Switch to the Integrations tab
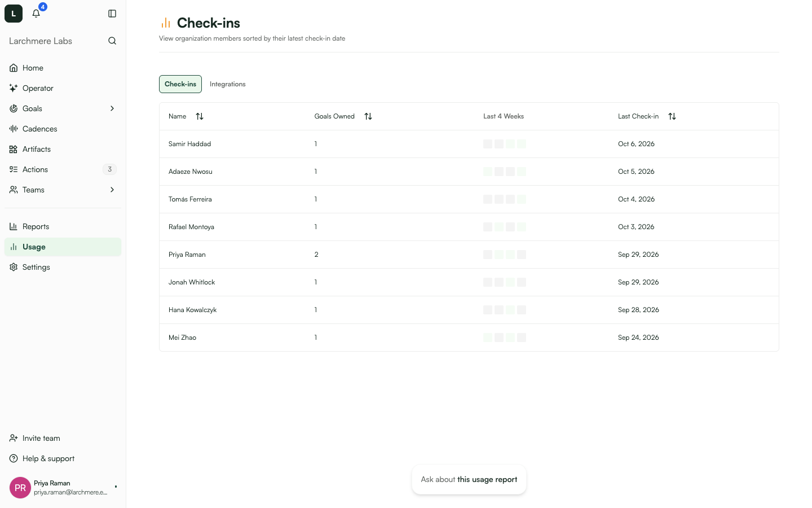812x508 pixels. point(228,84)
